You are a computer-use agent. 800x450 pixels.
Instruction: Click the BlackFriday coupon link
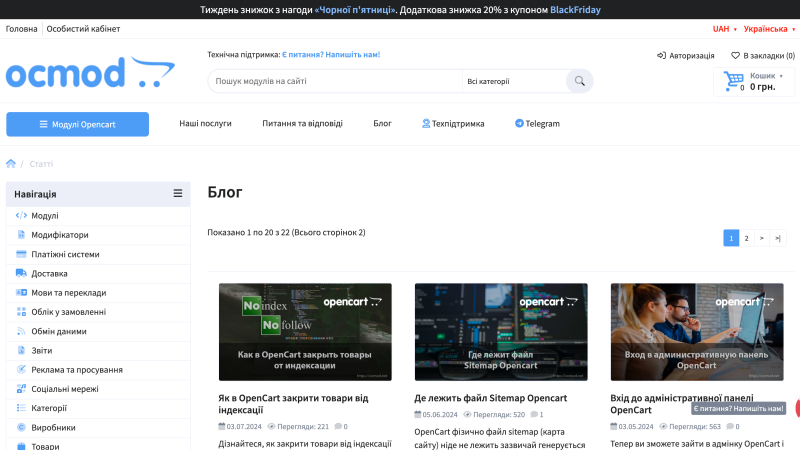pyautogui.click(x=575, y=10)
